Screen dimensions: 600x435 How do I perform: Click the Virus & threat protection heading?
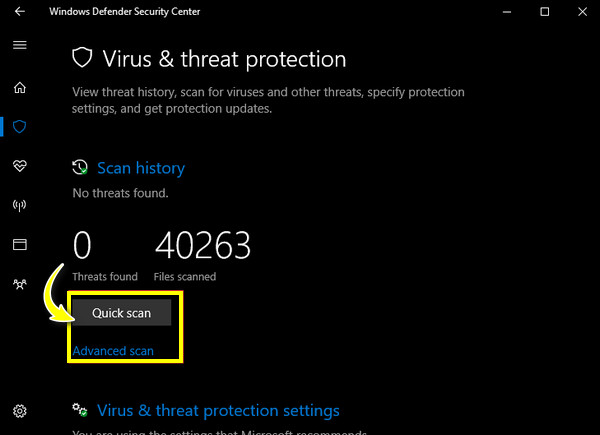pyautogui.click(x=224, y=59)
